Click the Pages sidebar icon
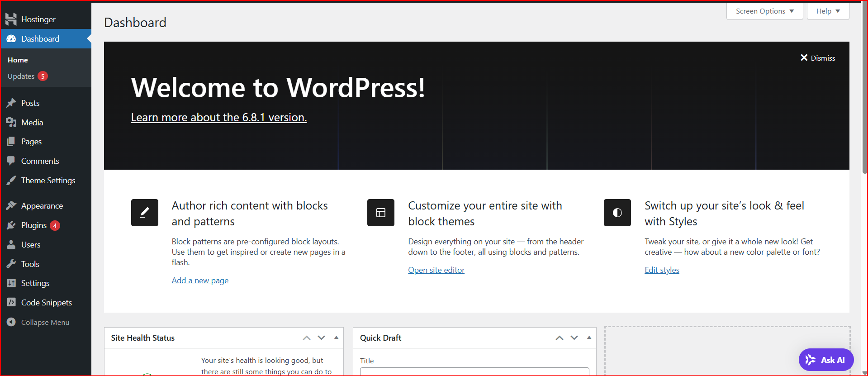Image resolution: width=868 pixels, height=376 pixels. 11,142
